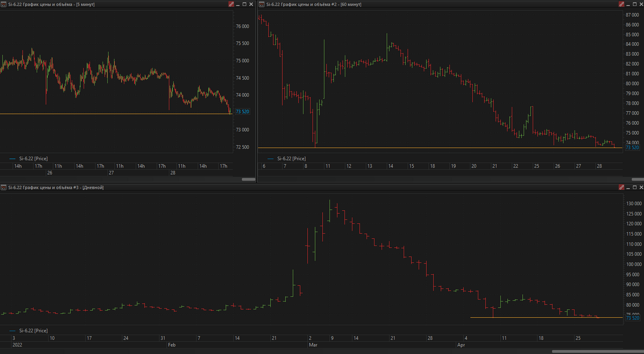The height and width of the screenshot is (354, 644).
Task: Click the orange horizontal line in daily chart
Action: coord(547,318)
